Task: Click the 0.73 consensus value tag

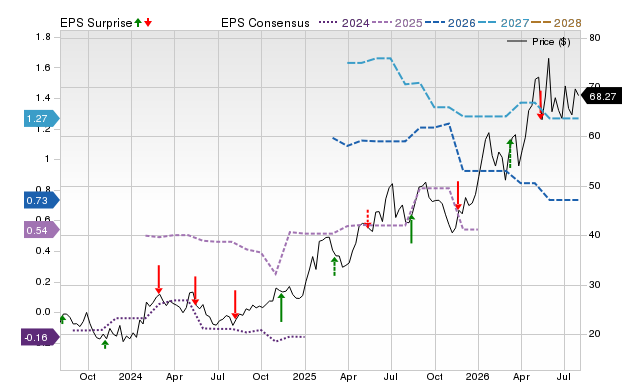Action: [x=41, y=200]
